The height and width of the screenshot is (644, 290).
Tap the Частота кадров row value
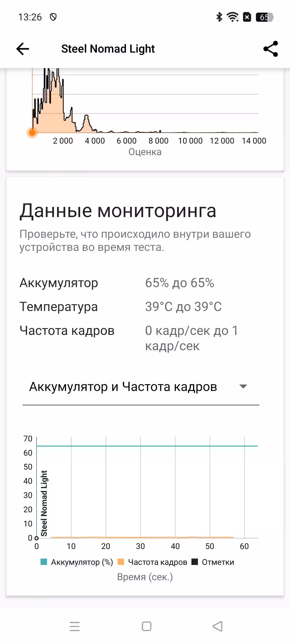[191, 338]
